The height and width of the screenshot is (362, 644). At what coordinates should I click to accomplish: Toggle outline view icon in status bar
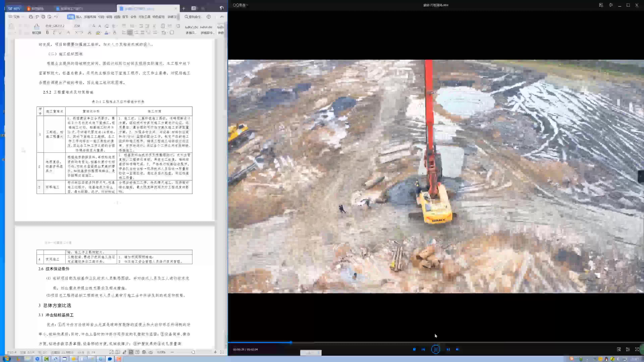tap(137, 352)
